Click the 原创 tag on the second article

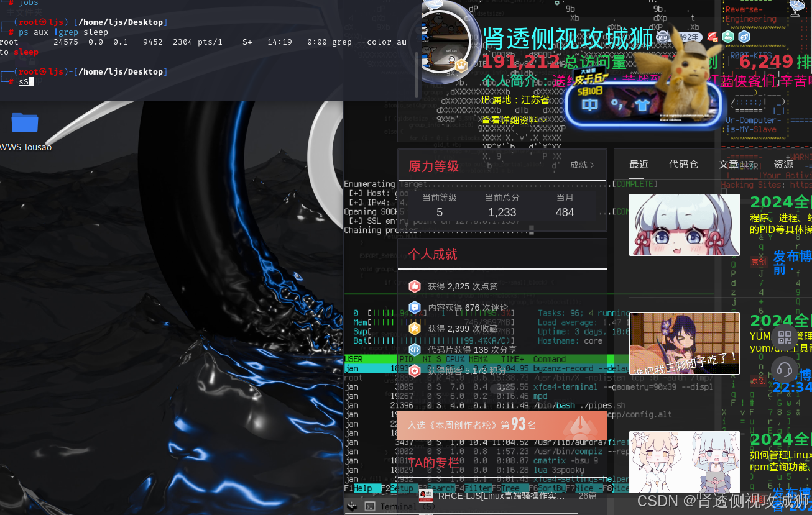coord(758,380)
